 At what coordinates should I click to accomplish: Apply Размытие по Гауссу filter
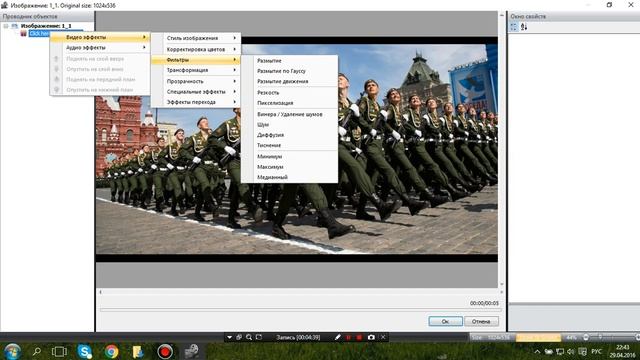click(x=289, y=71)
